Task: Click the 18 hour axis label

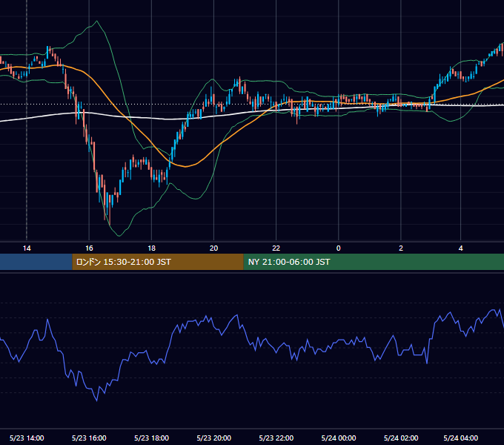Action: [151, 248]
